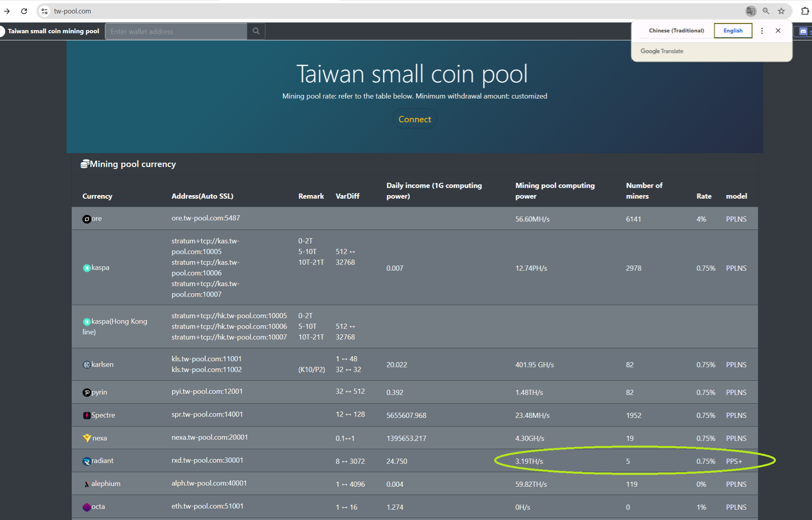Image resolution: width=812 pixels, height=520 pixels.
Task: Open the browser extensions puzzle icon
Action: 805,11
